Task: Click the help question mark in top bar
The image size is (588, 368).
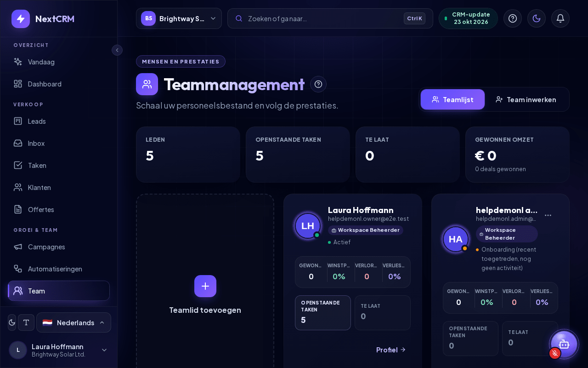Action: pos(513,18)
